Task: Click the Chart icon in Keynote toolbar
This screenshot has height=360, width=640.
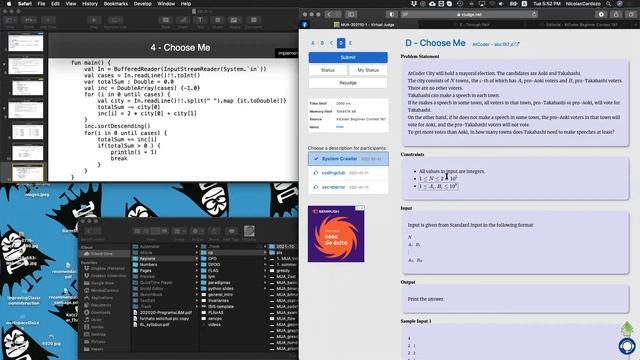Action: point(183,20)
